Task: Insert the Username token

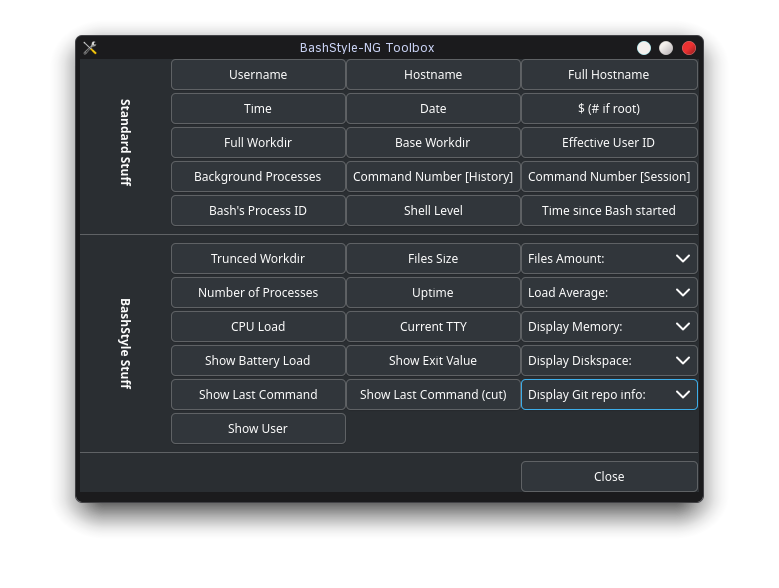Action: [258, 74]
